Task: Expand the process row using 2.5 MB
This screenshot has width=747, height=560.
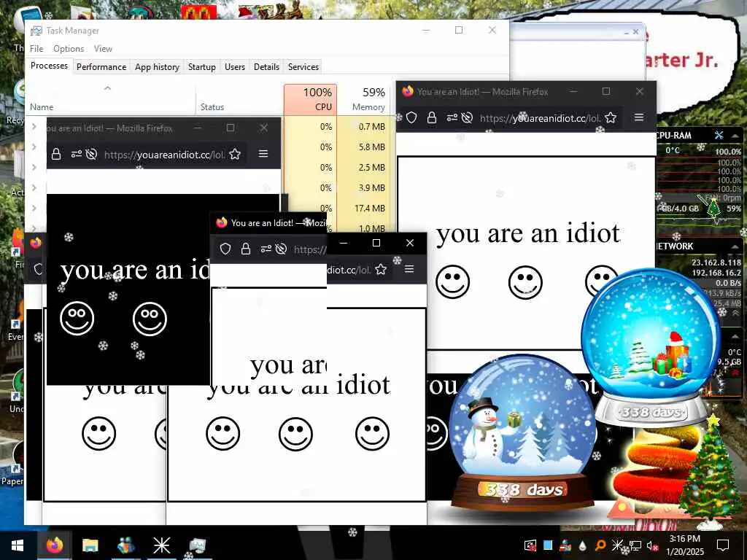Action: [x=34, y=167]
